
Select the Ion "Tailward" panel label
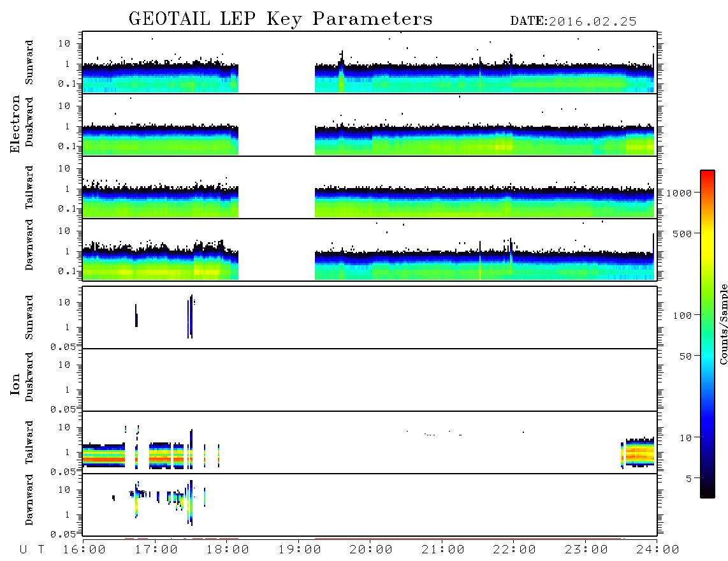[29, 442]
